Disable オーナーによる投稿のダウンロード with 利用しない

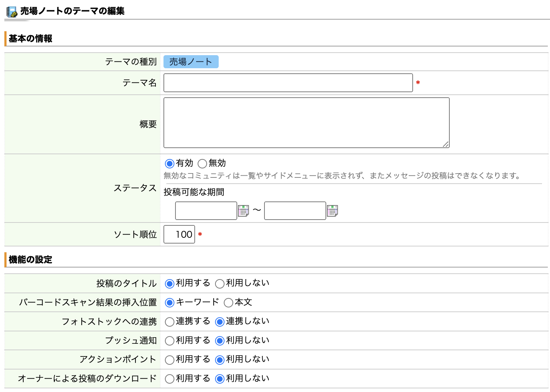[220, 379]
